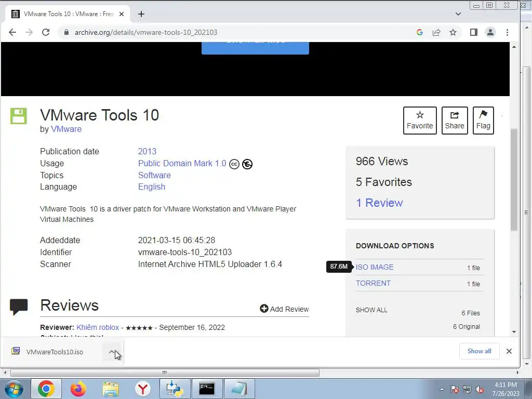Click the Creative Commons CC icon

tap(234, 164)
